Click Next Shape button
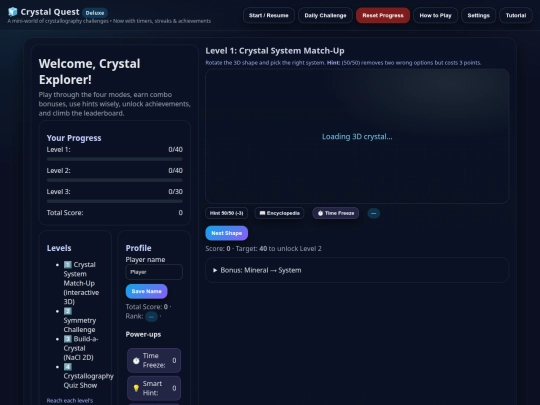This screenshot has height=405, width=540. [227, 233]
